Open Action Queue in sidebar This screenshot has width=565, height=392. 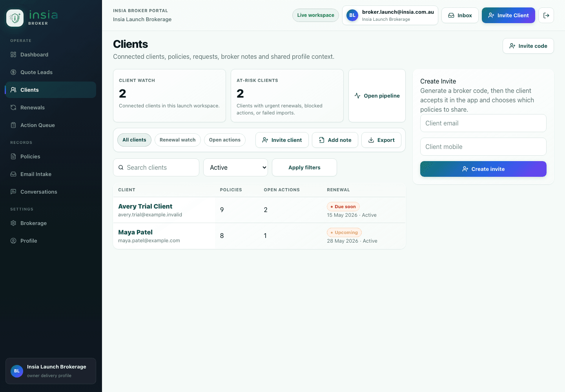(x=51, y=125)
